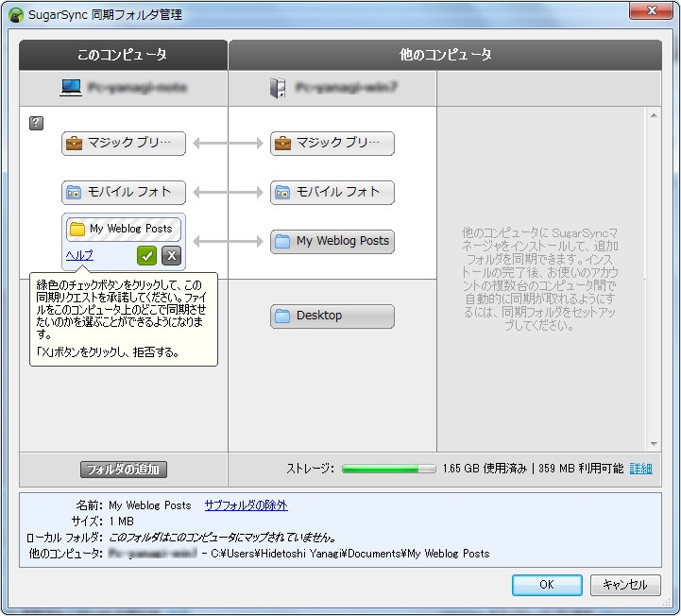
Task: Select the pending My Weblog Posts folder on this computer
Action: pyautogui.click(x=124, y=229)
